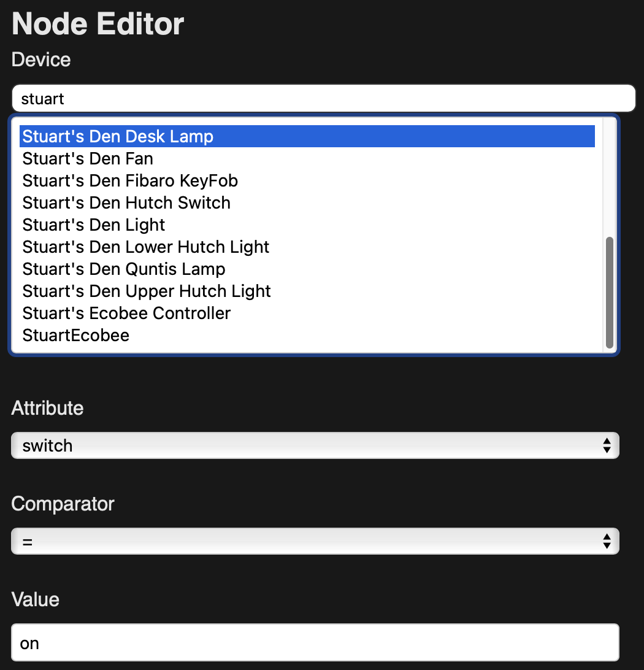Image resolution: width=644 pixels, height=670 pixels.
Task: Select Stuart's Den Upper Hutch Light
Action: [x=147, y=291]
